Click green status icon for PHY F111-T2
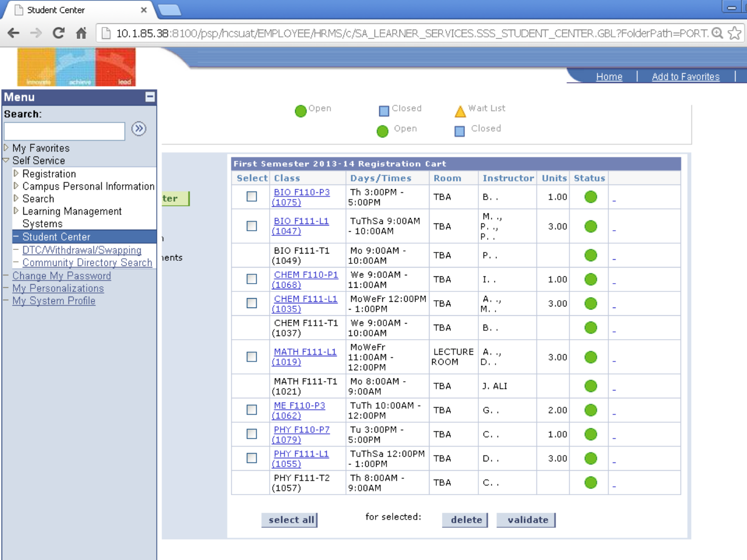Viewport: 747px width, 560px height. pos(590,483)
